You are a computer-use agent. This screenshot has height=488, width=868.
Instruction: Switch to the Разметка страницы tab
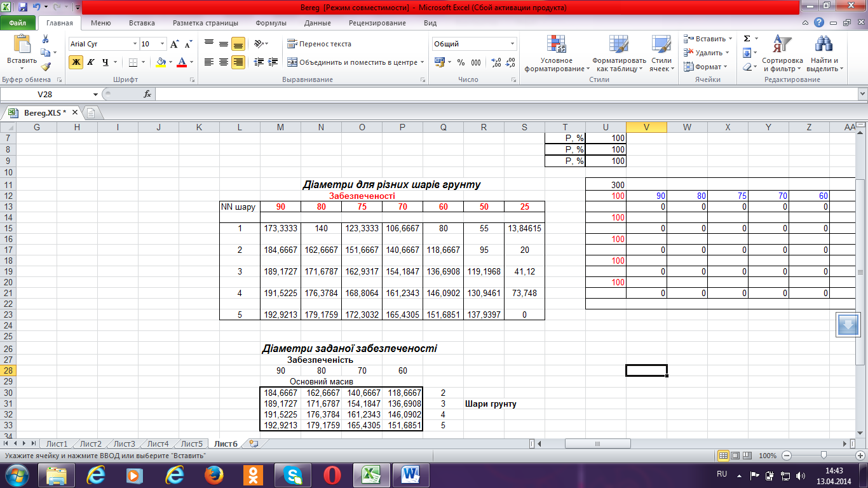tap(205, 23)
